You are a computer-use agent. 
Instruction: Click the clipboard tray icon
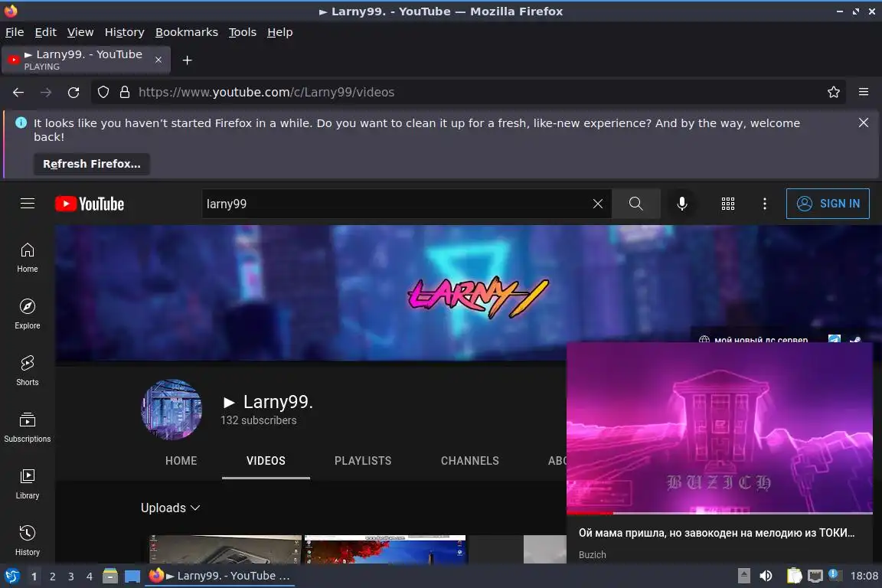pos(794,576)
